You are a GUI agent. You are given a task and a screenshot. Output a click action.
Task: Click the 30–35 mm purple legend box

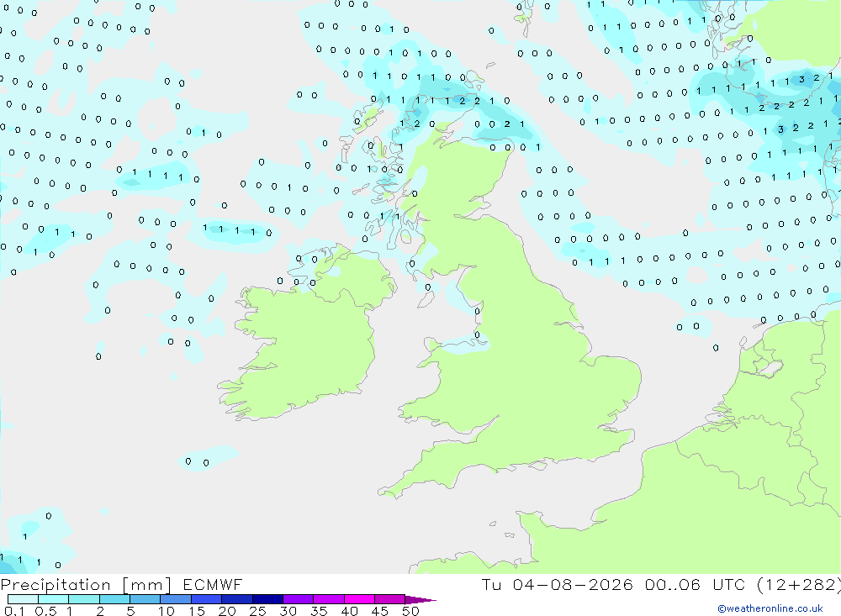298,599
